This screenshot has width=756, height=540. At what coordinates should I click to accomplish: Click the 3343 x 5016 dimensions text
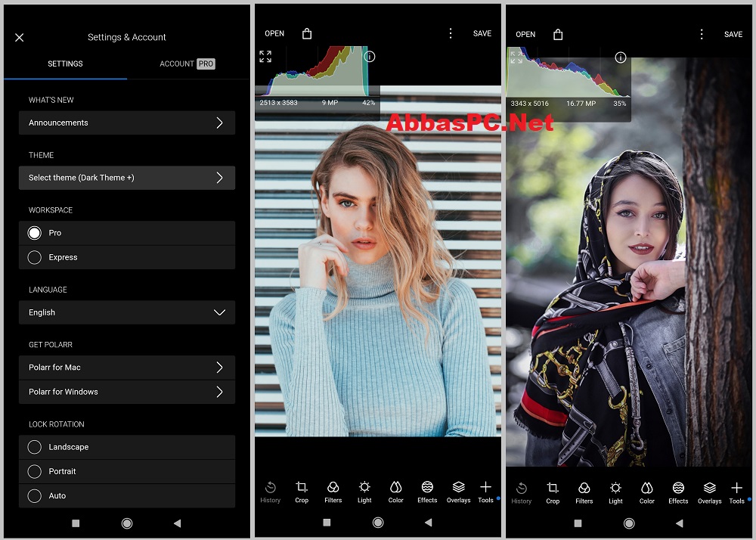coord(530,104)
